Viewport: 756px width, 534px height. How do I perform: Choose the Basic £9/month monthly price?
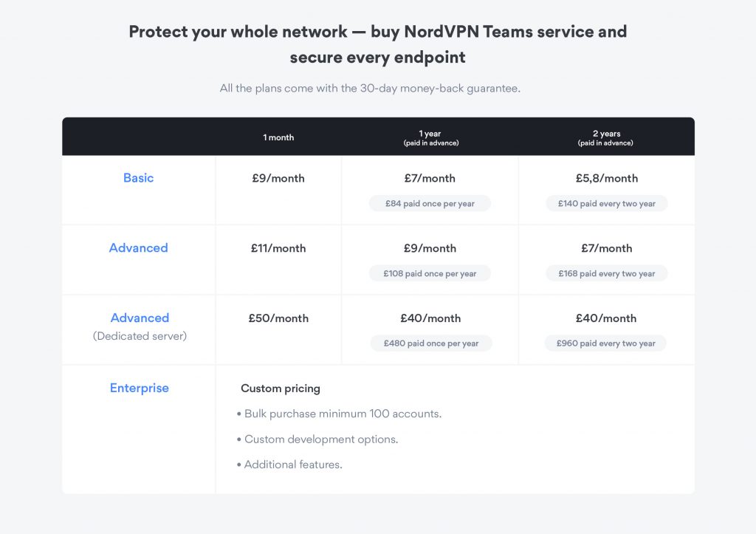click(x=278, y=178)
